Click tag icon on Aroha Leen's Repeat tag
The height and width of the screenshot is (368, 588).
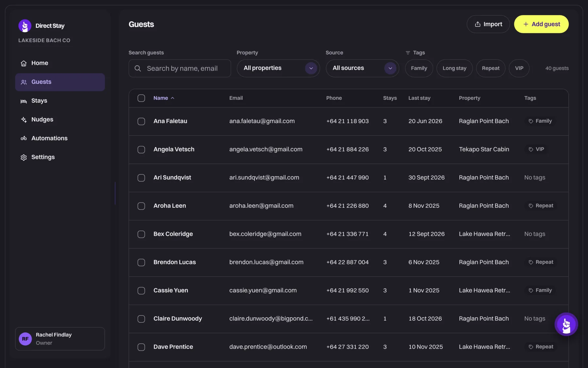click(x=531, y=206)
